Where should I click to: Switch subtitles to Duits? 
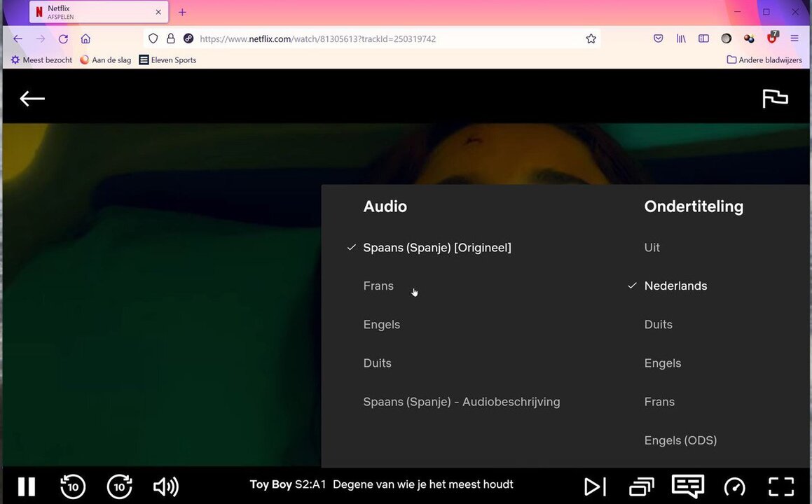click(x=658, y=325)
